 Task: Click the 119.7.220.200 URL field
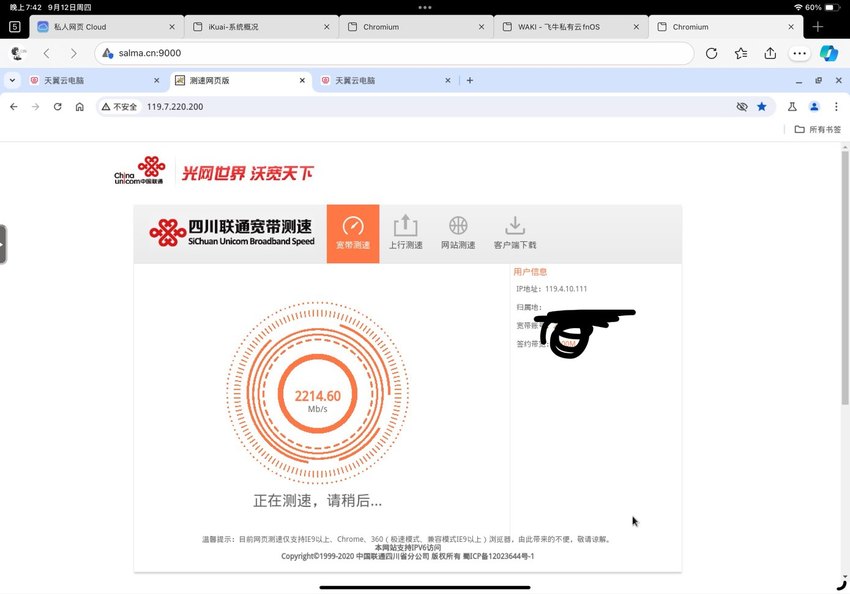coord(434,107)
